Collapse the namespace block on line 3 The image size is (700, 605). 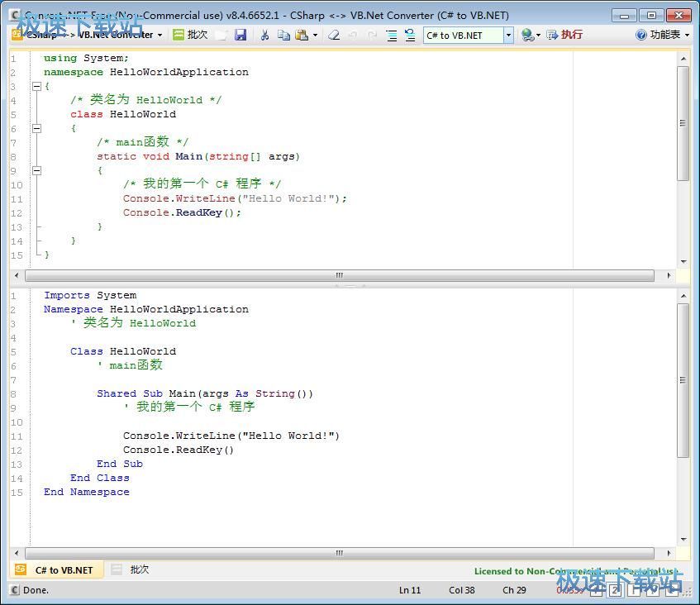point(36,86)
